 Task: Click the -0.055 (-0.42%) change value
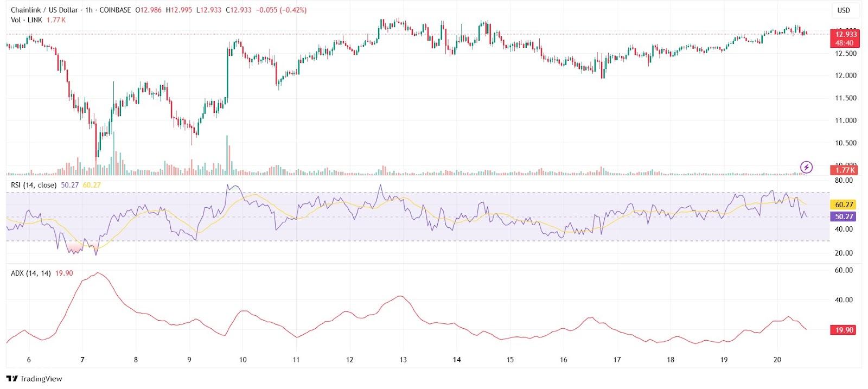click(280, 10)
